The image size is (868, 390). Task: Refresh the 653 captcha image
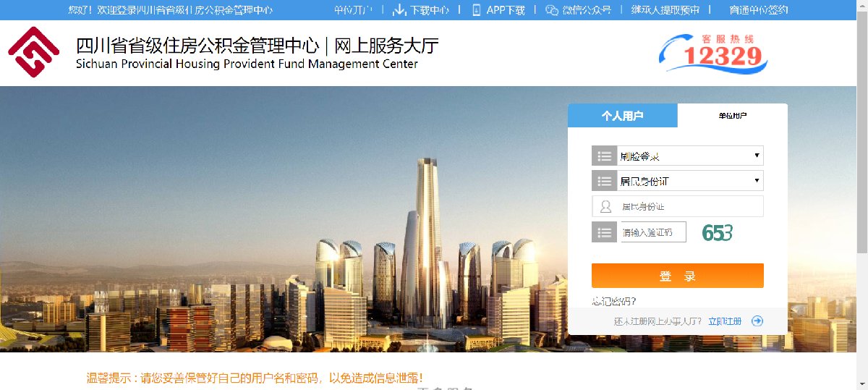718,232
